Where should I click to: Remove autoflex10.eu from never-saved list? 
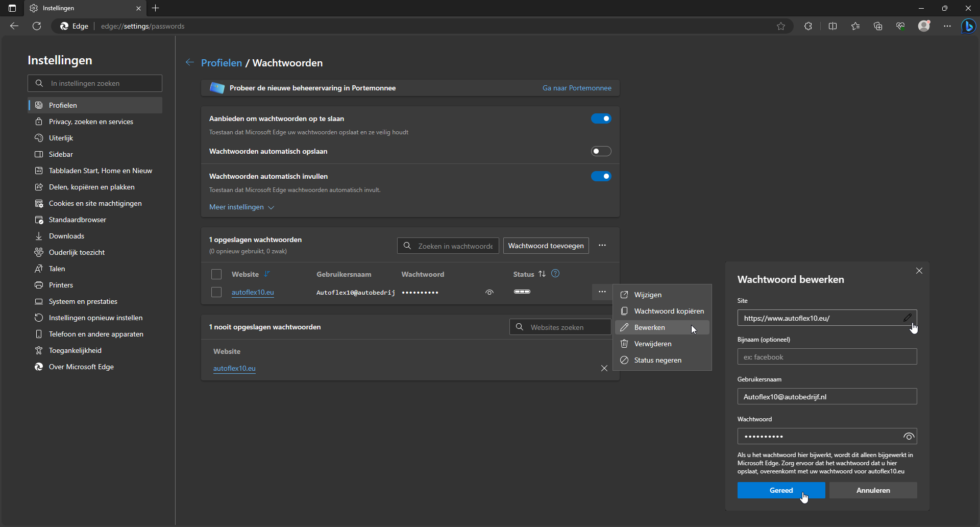coord(604,368)
